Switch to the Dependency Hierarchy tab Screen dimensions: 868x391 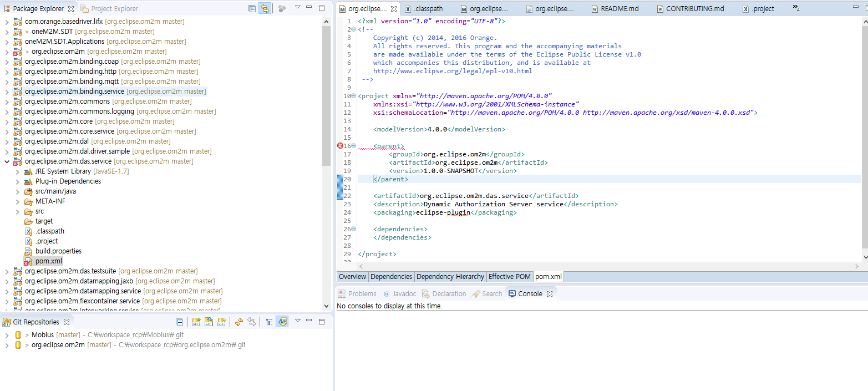pos(449,277)
